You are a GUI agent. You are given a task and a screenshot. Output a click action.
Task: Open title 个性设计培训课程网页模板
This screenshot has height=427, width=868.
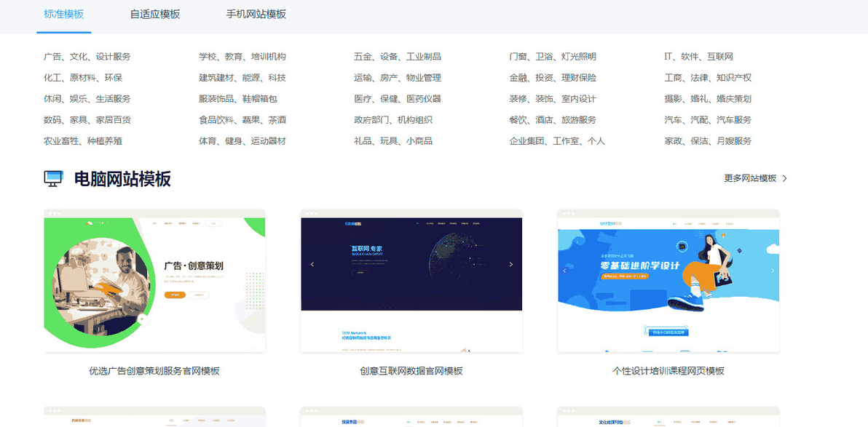tap(668, 370)
